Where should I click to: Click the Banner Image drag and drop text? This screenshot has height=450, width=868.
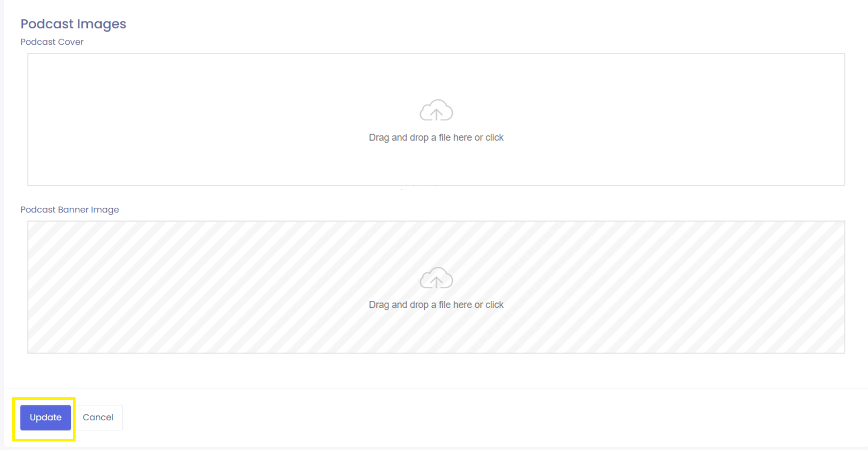pyautogui.click(x=436, y=305)
